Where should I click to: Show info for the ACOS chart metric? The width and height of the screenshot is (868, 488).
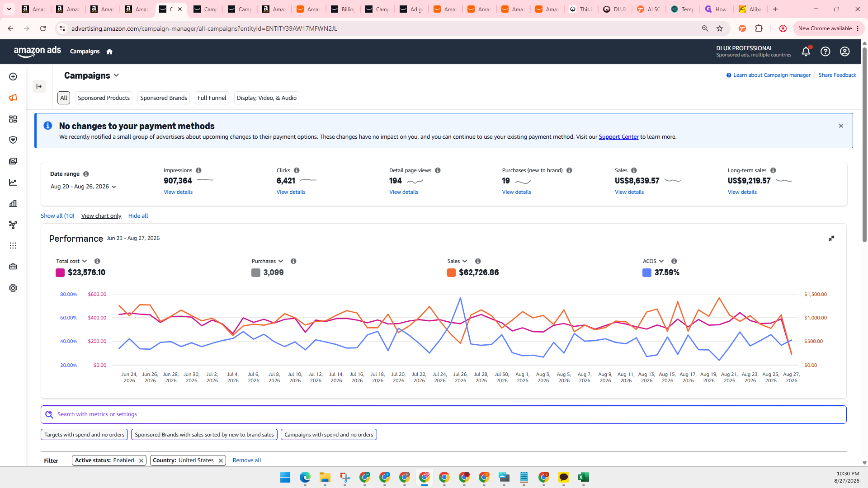click(674, 261)
